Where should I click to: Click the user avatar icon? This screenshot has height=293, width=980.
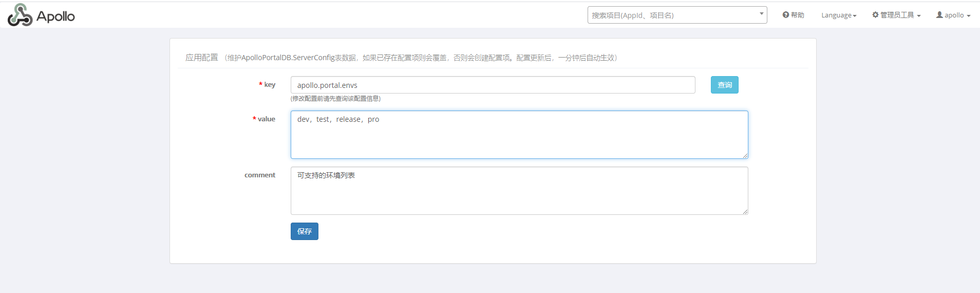[x=939, y=15]
